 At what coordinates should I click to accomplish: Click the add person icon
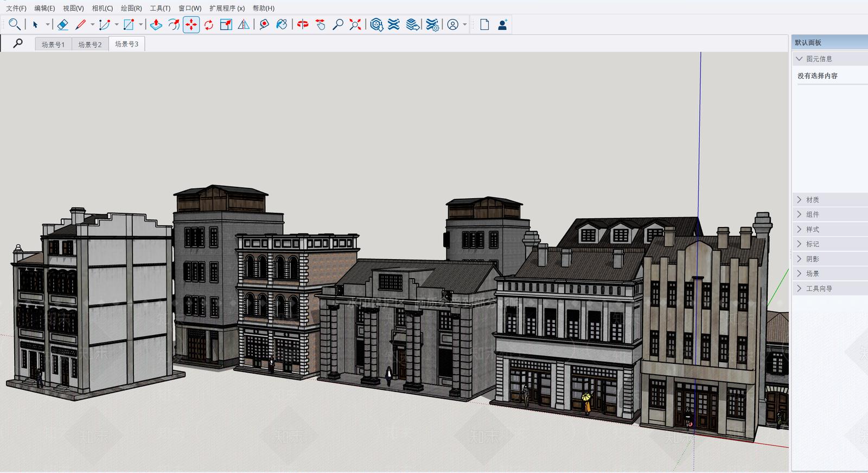tap(502, 24)
